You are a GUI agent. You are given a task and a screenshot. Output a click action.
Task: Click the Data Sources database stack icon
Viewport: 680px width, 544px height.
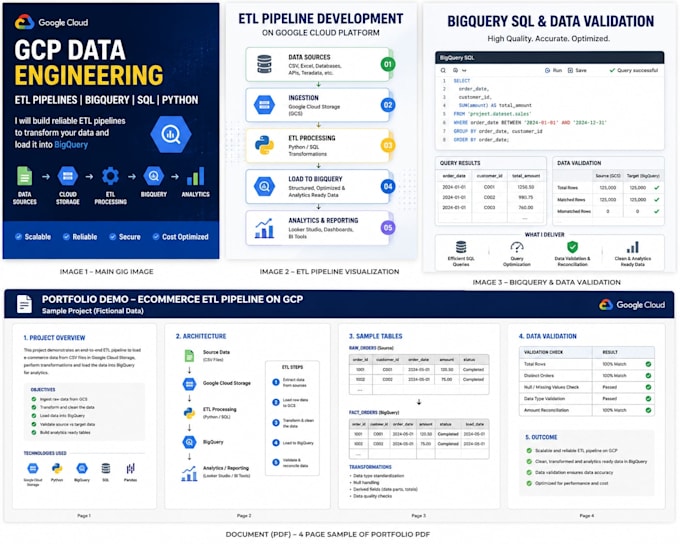264,64
